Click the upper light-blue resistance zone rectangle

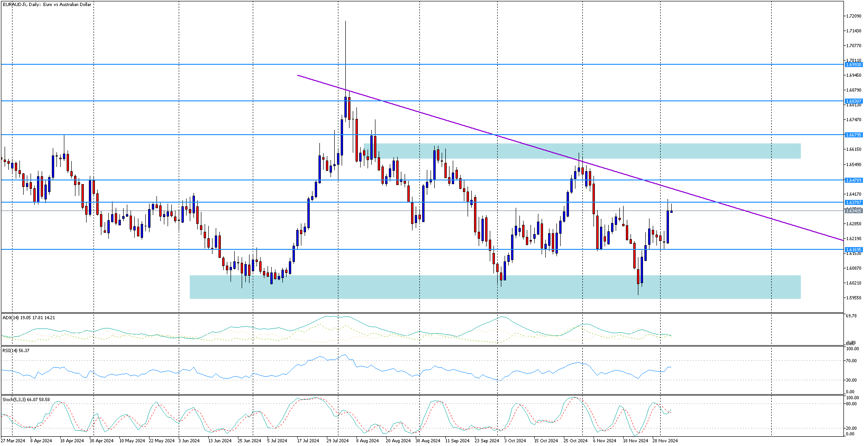tap(582, 151)
